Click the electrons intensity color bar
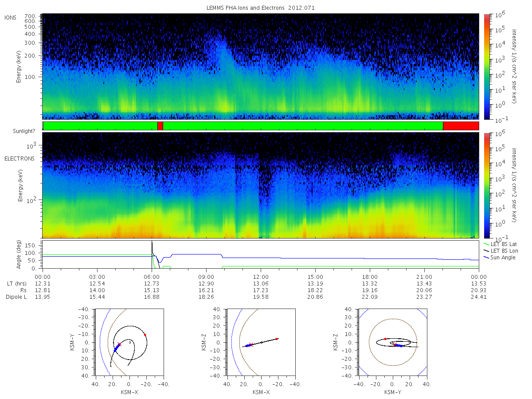The height and width of the screenshot is (399, 532). 487,185
